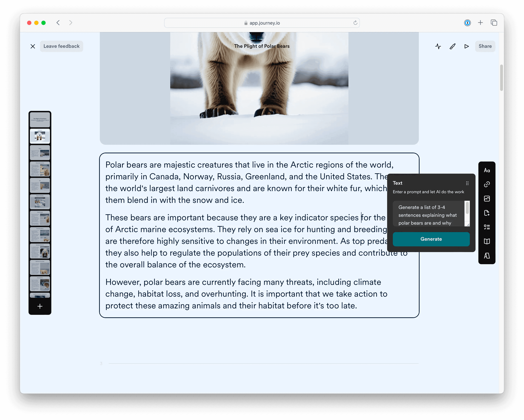Click the activity pulse icon

click(438, 46)
